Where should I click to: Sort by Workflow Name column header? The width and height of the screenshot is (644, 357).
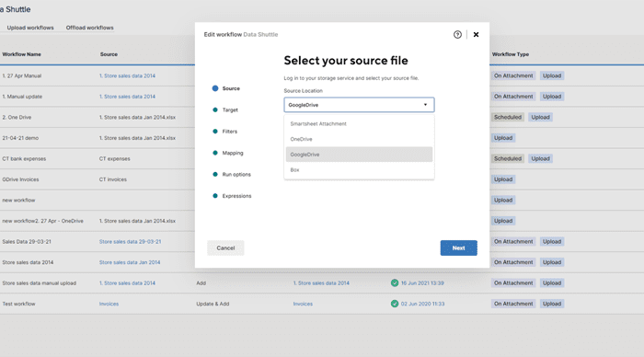tap(22, 54)
